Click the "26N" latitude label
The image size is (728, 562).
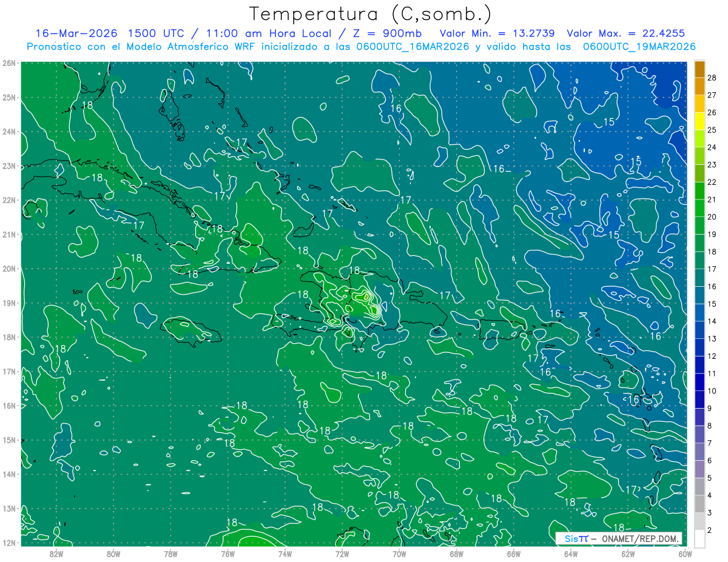point(8,63)
